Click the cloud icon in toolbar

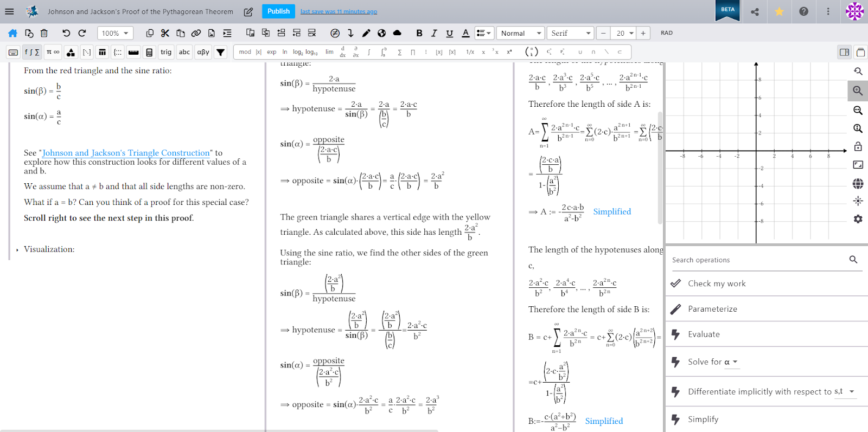pos(397,33)
